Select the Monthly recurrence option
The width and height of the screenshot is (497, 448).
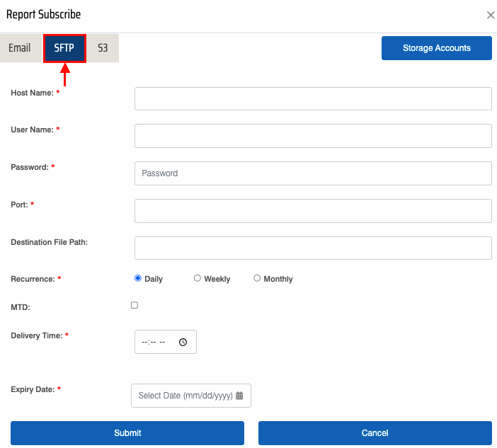pyautogui.click(x=257, y=278)
